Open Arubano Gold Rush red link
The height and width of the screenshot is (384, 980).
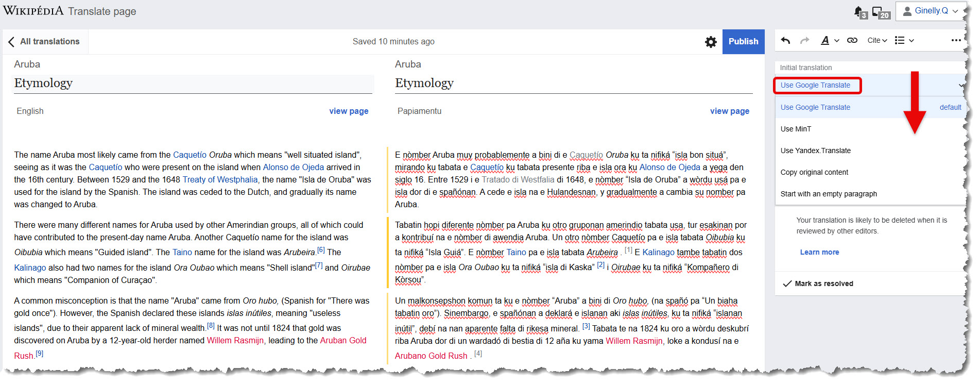pyautogui.click(x=431, y=356)
